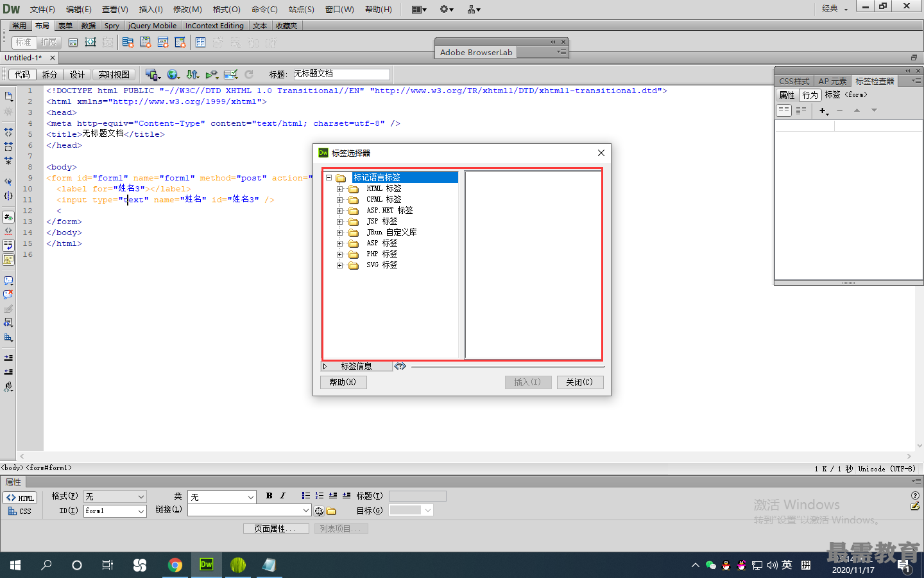
Task: Open 文件(F) menu
Action: coord(42,9)
